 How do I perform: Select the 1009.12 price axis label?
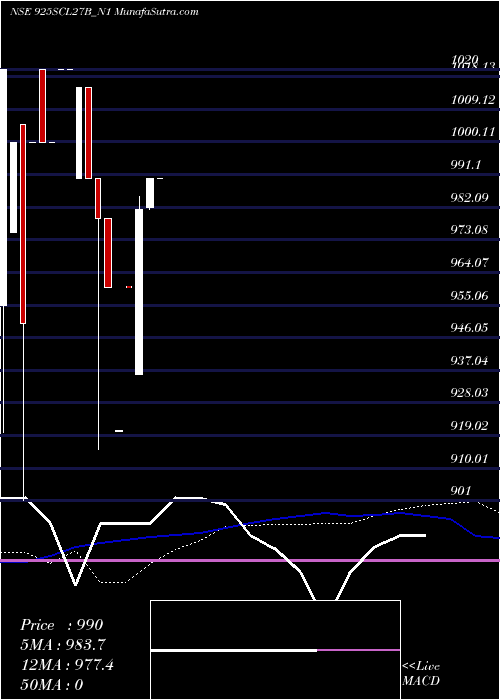pos(473,100)
